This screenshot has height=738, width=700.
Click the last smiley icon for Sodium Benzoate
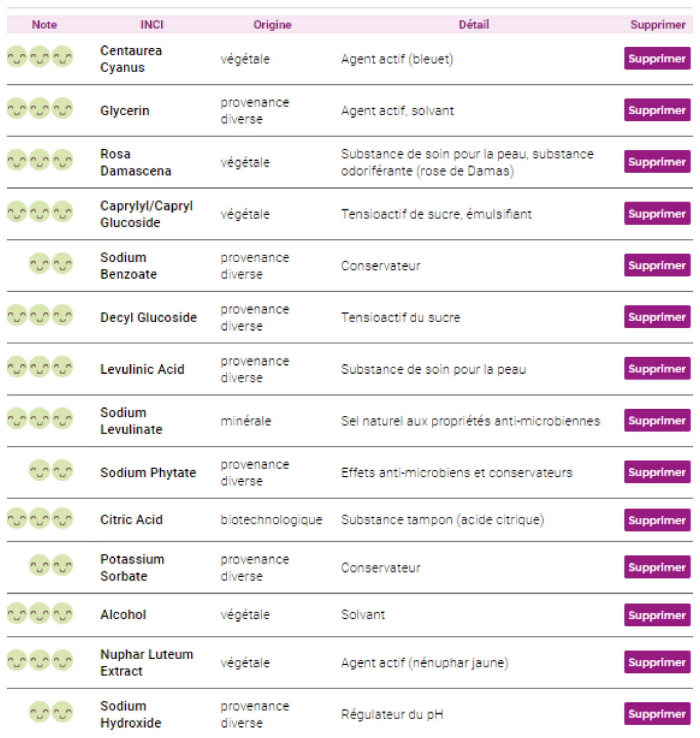coord(62,263)
